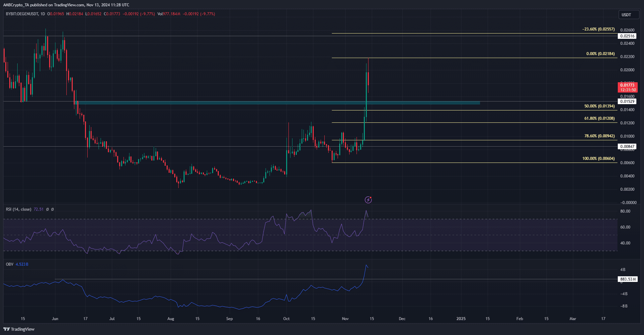Click the Aug date axis label
Viewport: 644px width, 335px height.
[171, 319]
